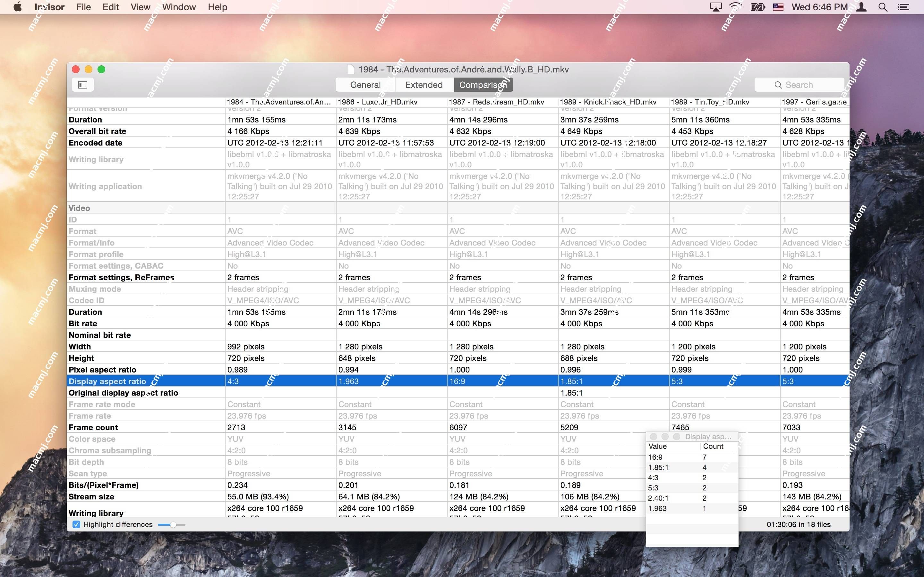The image size is (924, 577).
Task: Select the Comparison tab
Action: 482,84
